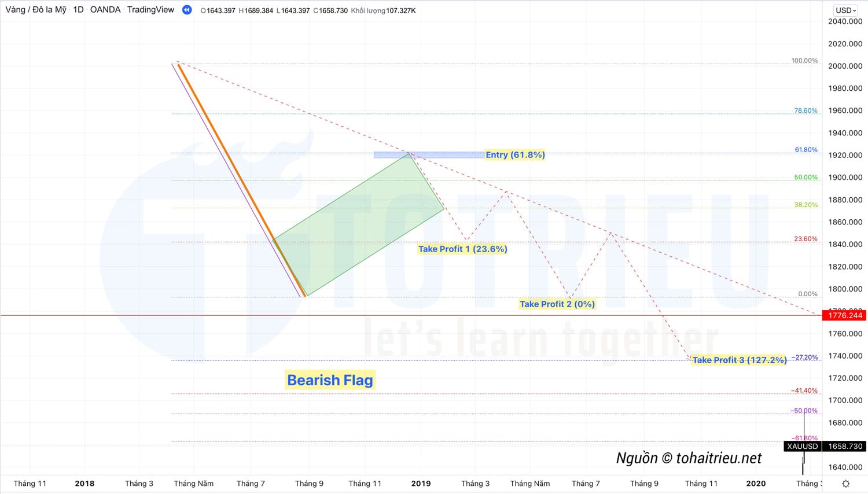Click the red 1776.244 price label

(845, 315)
